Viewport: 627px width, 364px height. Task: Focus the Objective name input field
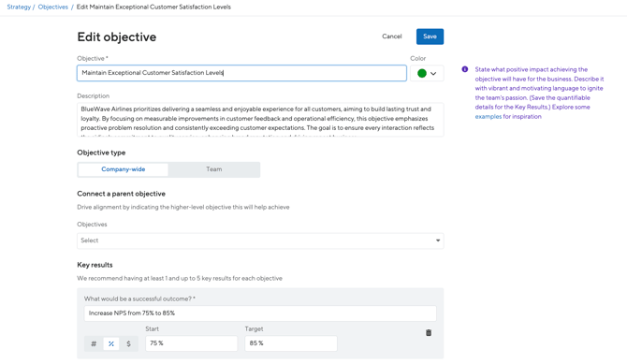coord(241,73)
